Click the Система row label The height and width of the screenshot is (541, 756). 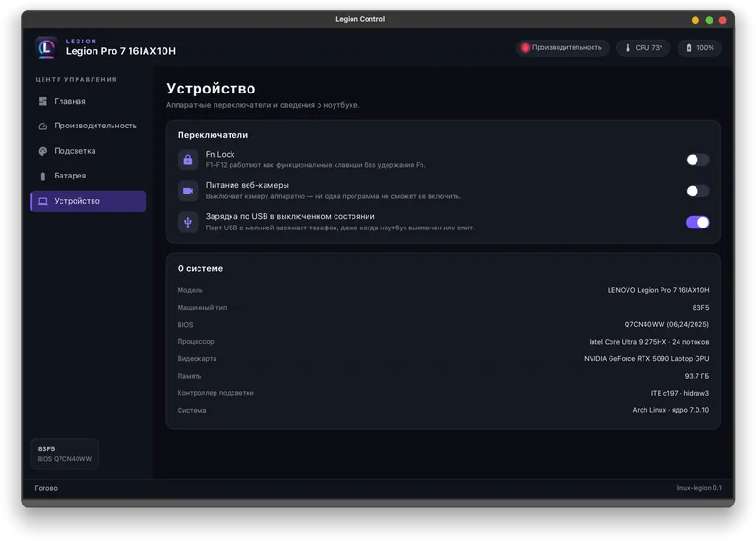(192, 410)
